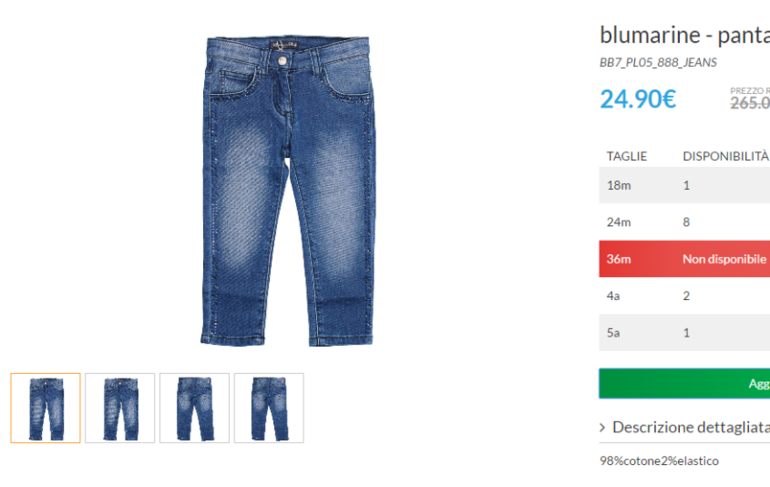770x487 pixels.
Task: Click the green add to cart button
Action: (x=685, y=383)
